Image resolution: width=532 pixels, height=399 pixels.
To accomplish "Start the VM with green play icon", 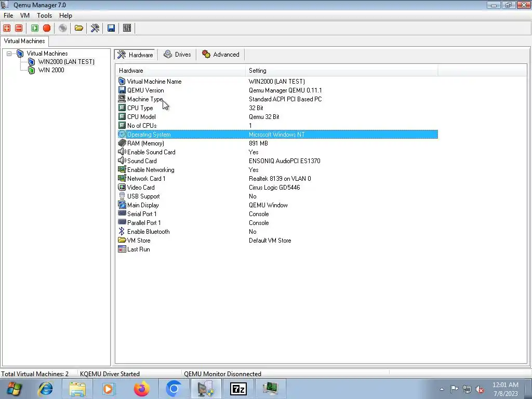I will [x=35, y=28].
